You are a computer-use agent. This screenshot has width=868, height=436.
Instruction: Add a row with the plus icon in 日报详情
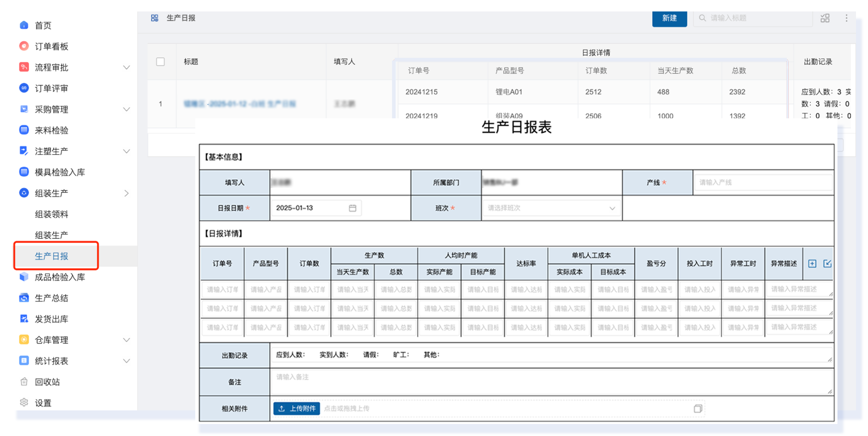[812, 264]
